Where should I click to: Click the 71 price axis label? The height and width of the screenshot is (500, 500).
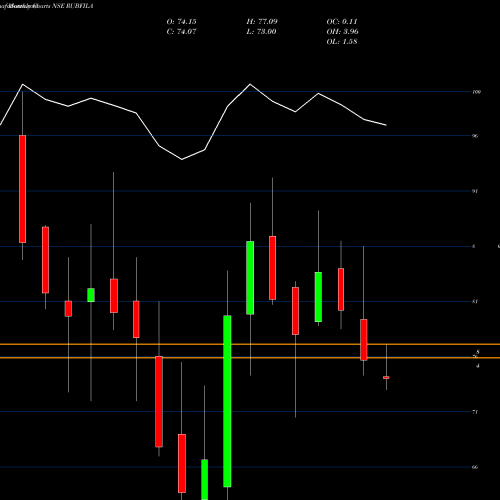click(475, 412)
